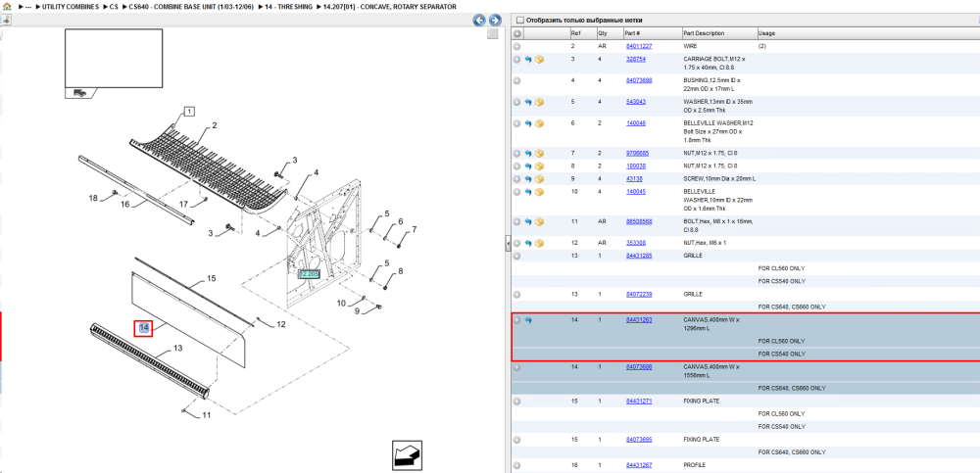Click small square button at diagram corner
Screen dimensions: 980x473
pyautogui.click(x=493, y=33)
